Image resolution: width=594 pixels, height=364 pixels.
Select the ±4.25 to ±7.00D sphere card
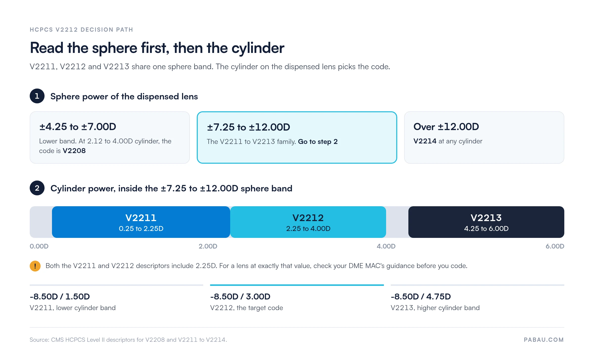click(x=110, y=137)
